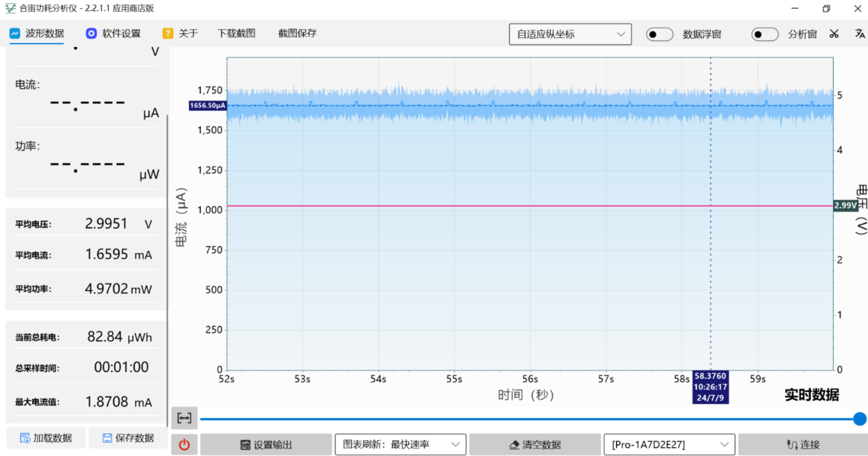
Task: Click the 最大电流值 value 1.8708
Action: 107,402
